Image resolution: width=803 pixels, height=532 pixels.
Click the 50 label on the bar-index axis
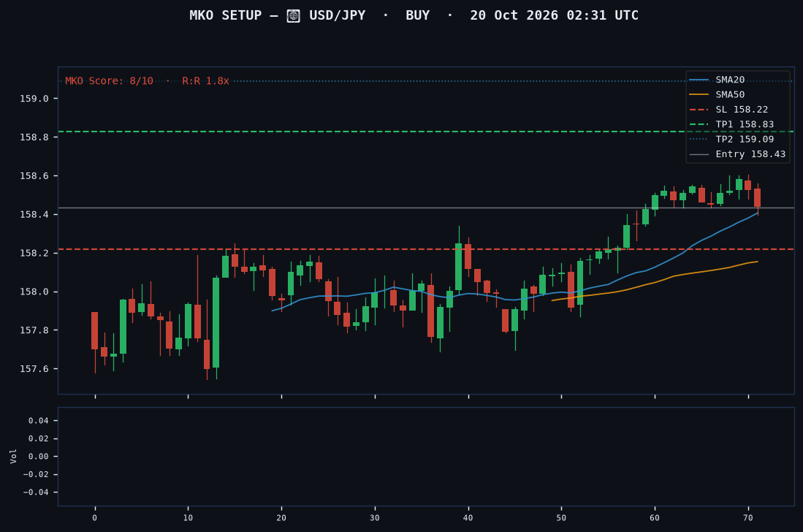(x=561, y=517)
